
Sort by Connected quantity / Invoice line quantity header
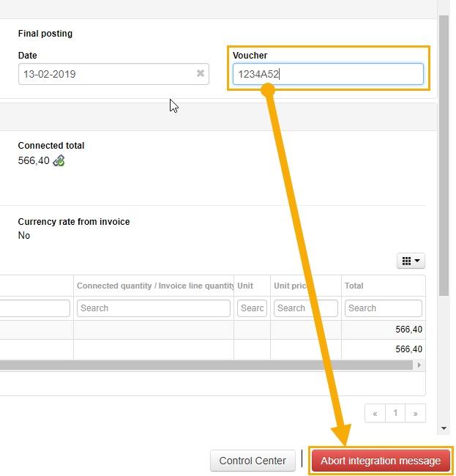pyautogui.click(x=155, y=286)
